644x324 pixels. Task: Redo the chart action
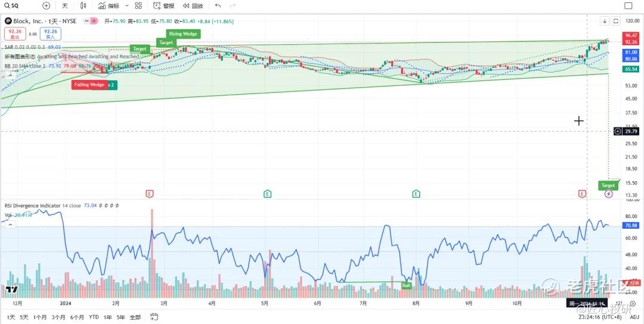tap(233, 6)
